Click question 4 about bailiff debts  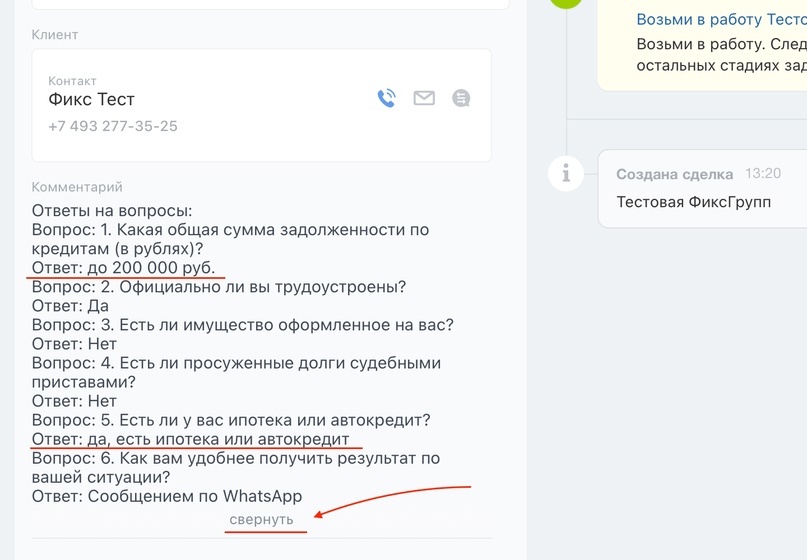point(236,372)
